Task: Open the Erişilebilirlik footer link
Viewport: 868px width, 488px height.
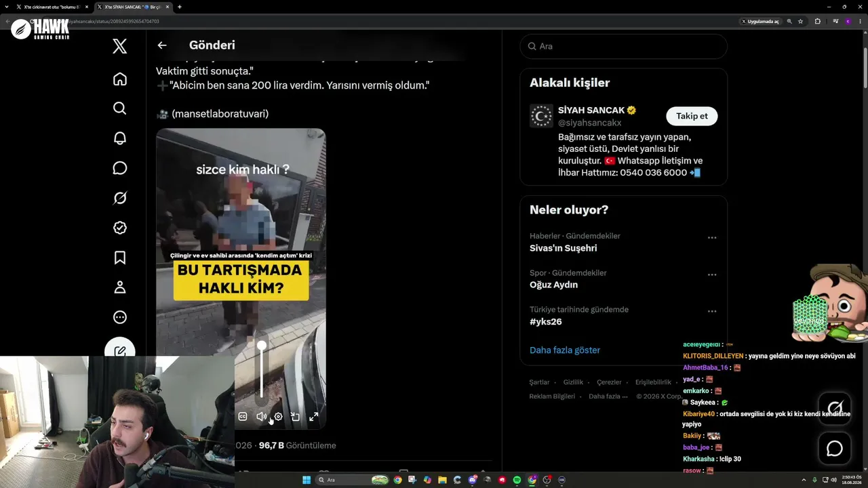Action: (x=653, y=382)
